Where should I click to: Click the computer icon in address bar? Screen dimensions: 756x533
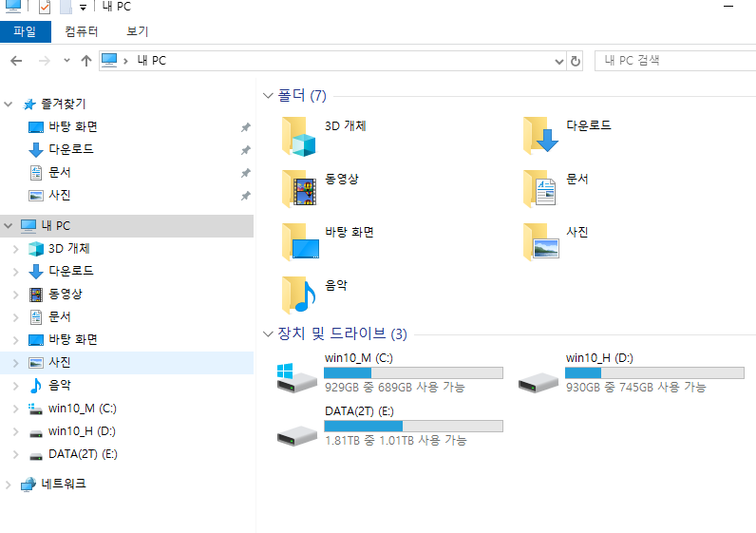click(109, 61)
